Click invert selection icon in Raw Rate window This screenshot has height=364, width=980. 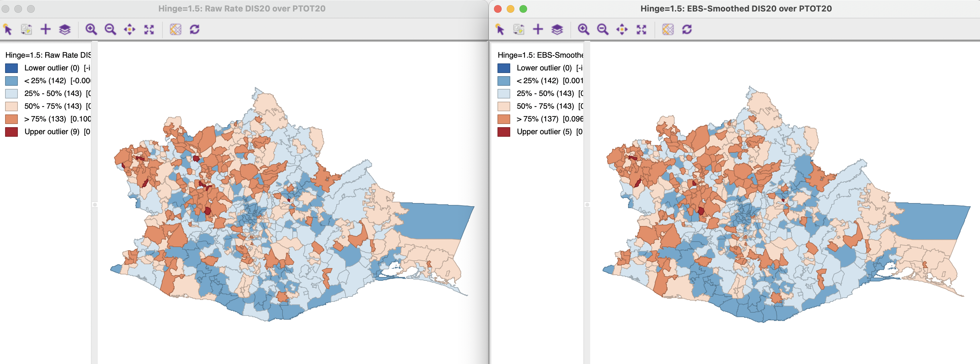[x=26, y=29]
